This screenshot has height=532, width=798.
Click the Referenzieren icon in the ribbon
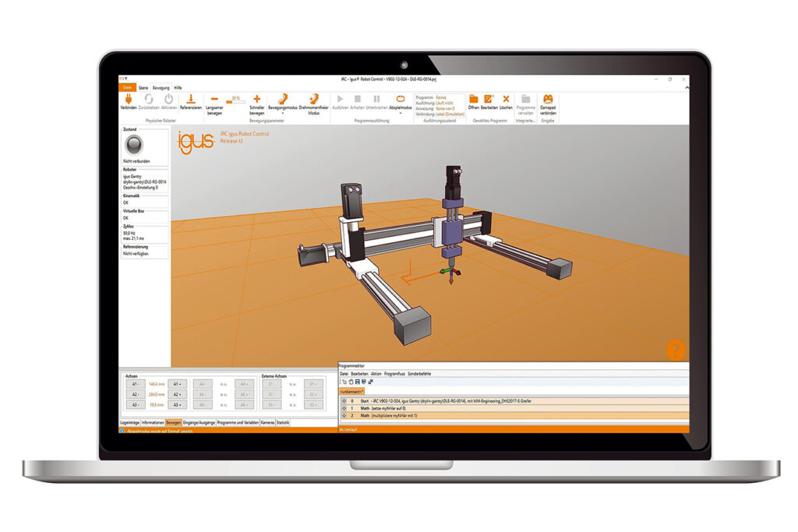(x=191, y=98)
